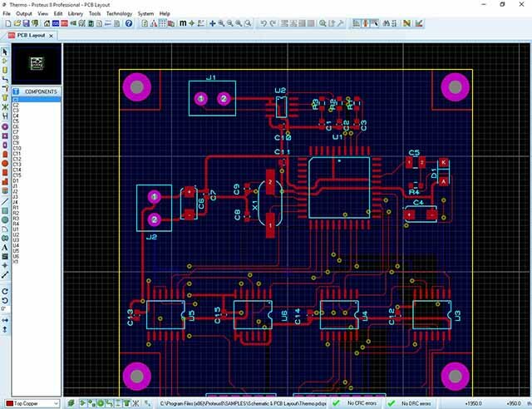Viewport: 532px width, 409px height.
Task: Select component X1 in the components list
Action: [16, 262]
